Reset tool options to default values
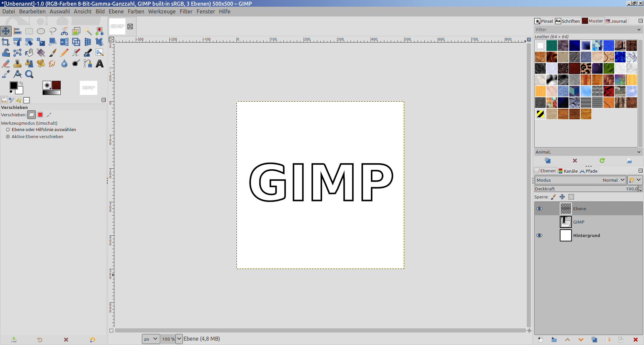 click(93, 340)
